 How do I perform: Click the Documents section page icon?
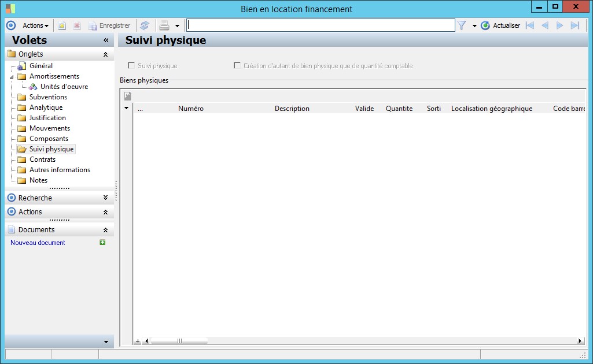(12, 229)
